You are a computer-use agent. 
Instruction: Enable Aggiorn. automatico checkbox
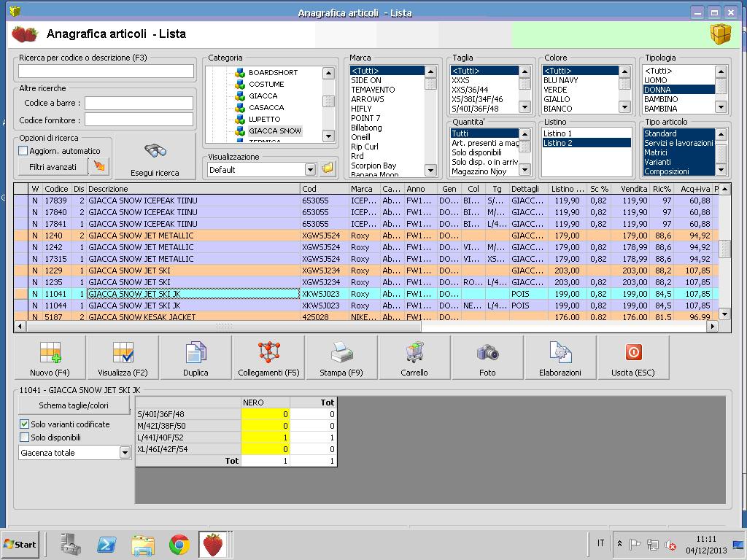click(x=23, y=151)
